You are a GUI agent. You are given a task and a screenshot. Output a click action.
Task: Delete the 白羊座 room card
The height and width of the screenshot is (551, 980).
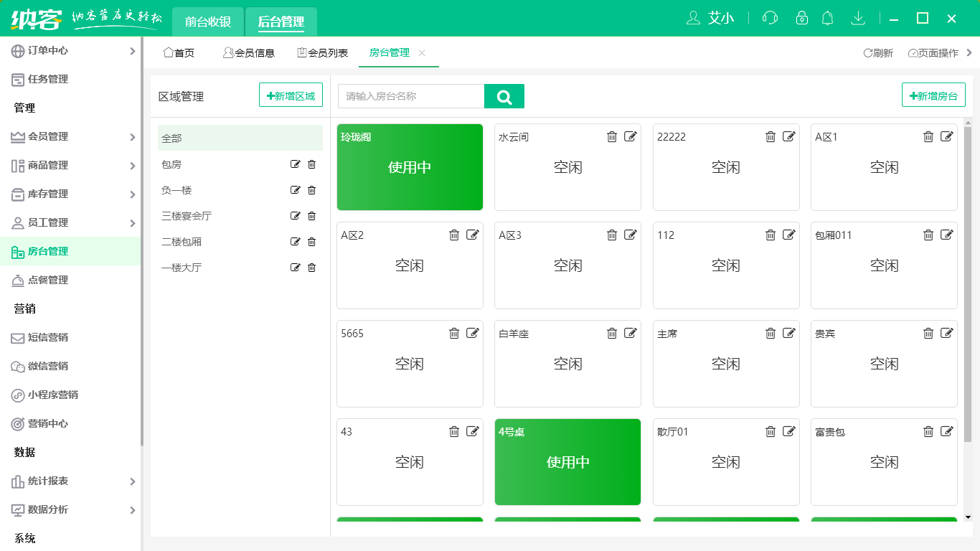pos(612,334)
